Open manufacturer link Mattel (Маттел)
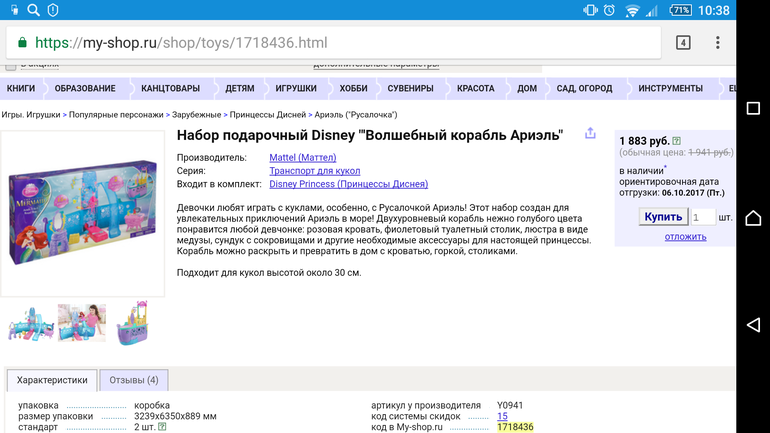 (302, 158)
